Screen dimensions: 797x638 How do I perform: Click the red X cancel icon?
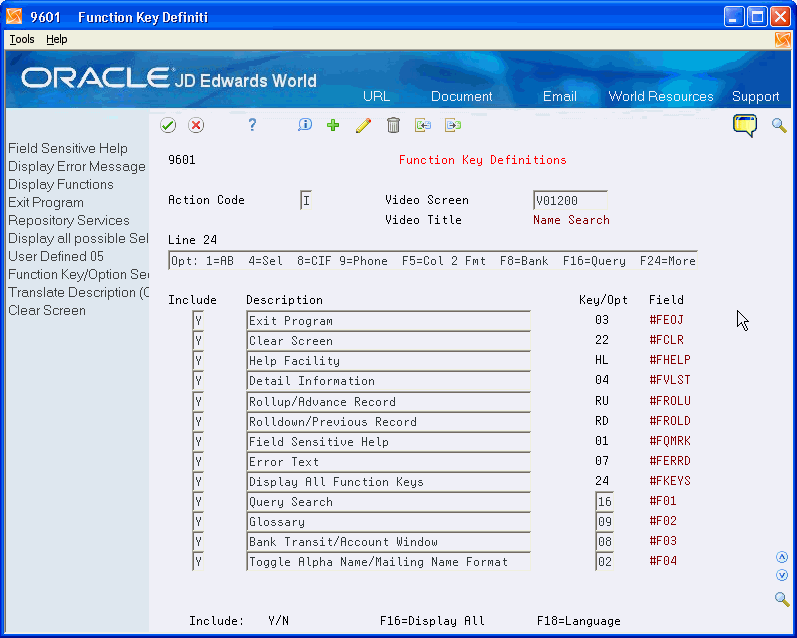[196, 125]
